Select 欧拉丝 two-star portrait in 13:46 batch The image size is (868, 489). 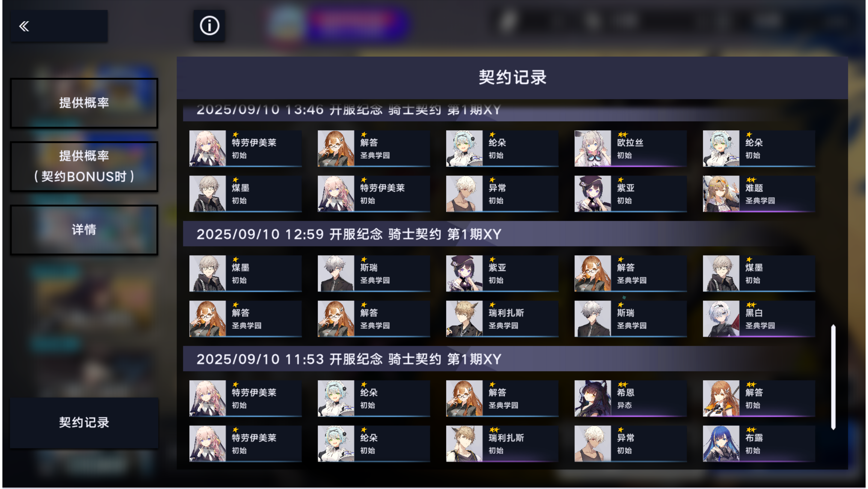click(x=592, y=148)
